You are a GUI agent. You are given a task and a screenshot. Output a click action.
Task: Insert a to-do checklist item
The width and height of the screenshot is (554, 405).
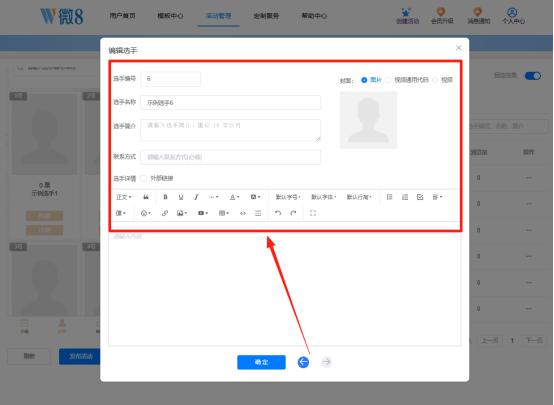[420, 197]
